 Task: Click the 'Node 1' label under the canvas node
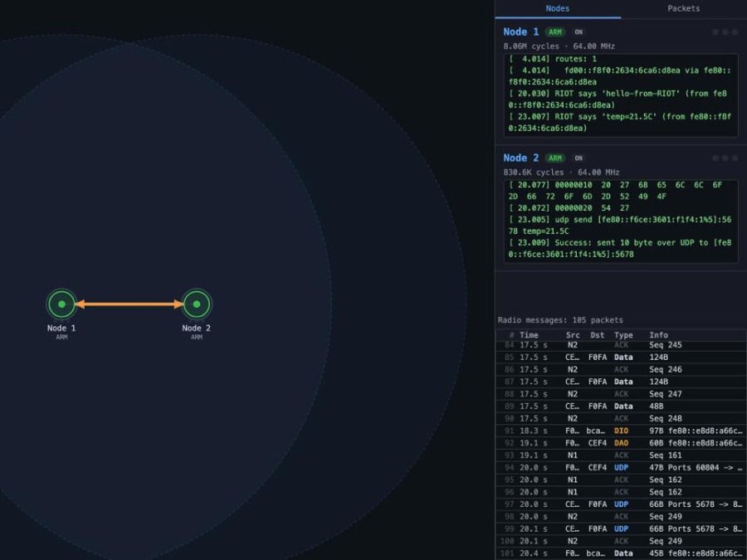point(61,328)
